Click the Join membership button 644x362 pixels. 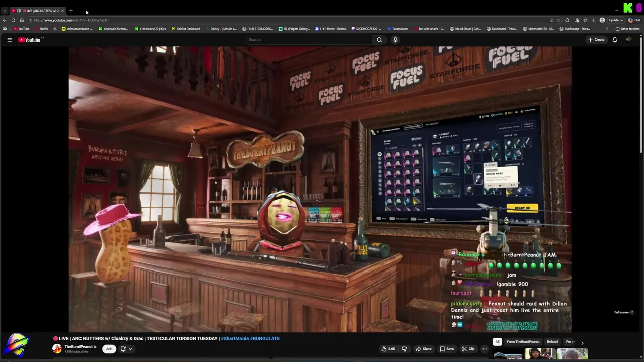coord(109,349)
